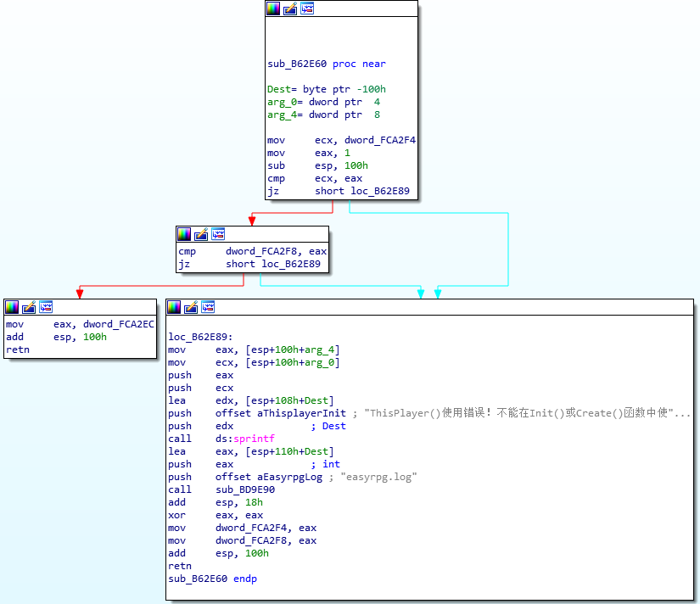Click 'sub esp, 100h' in top node
Image resolution: width=700 pixels, height=604 pixels.
coord(317,165)
